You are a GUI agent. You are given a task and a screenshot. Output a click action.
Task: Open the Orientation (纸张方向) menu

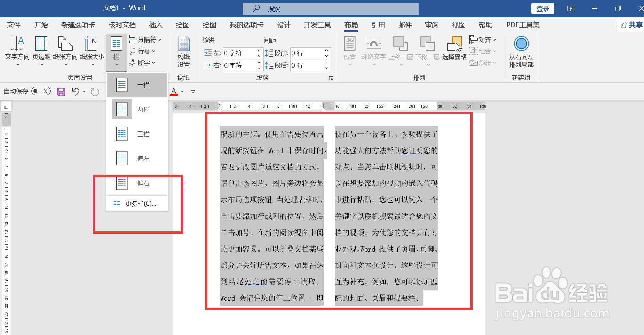65,51
